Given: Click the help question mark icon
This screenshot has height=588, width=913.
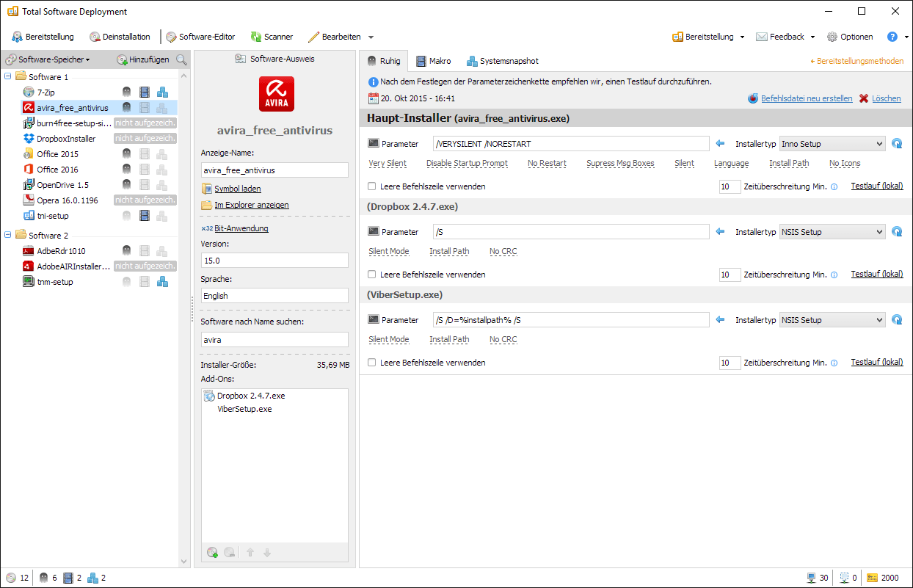Looking at the screenshot, I should [892, 37].
